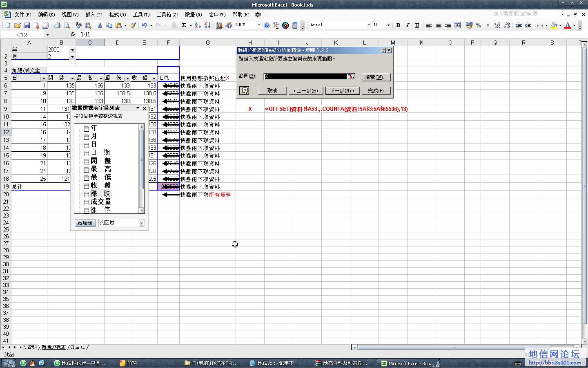Sort descending Z to A
The height and width of the screenshot is (368, 588).
coord(207,25)
